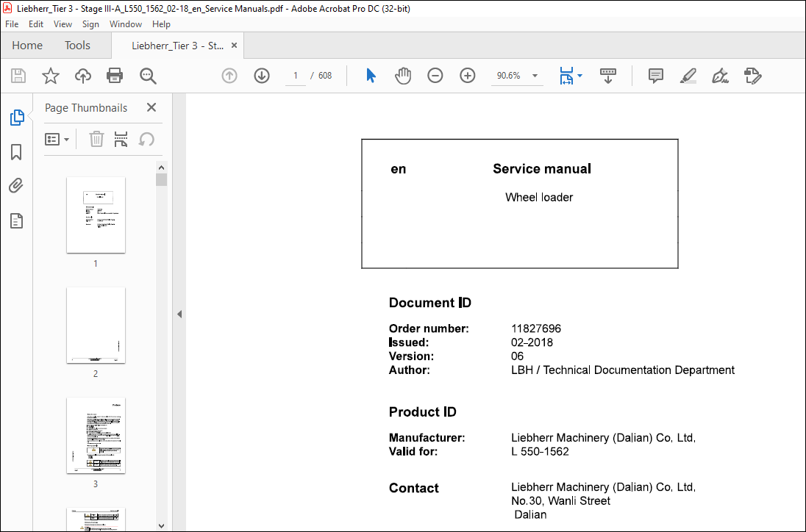Rotate page counterclockwise icon
This screenshot has width=806, height=532.
point(146,139)
